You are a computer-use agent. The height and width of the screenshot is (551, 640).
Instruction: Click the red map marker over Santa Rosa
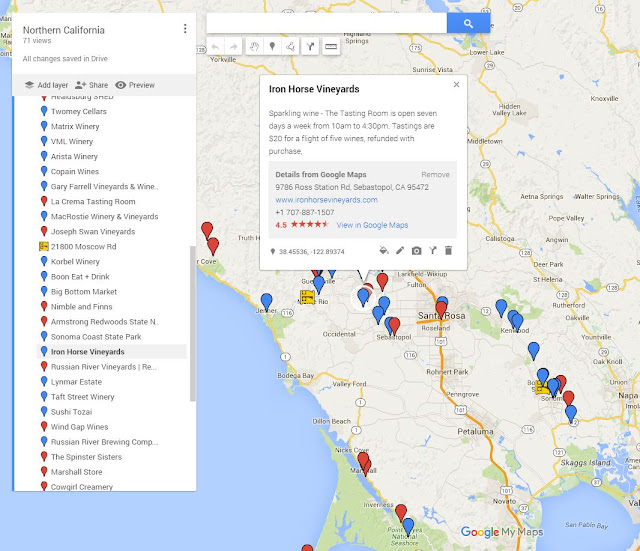tap(441, 309)
